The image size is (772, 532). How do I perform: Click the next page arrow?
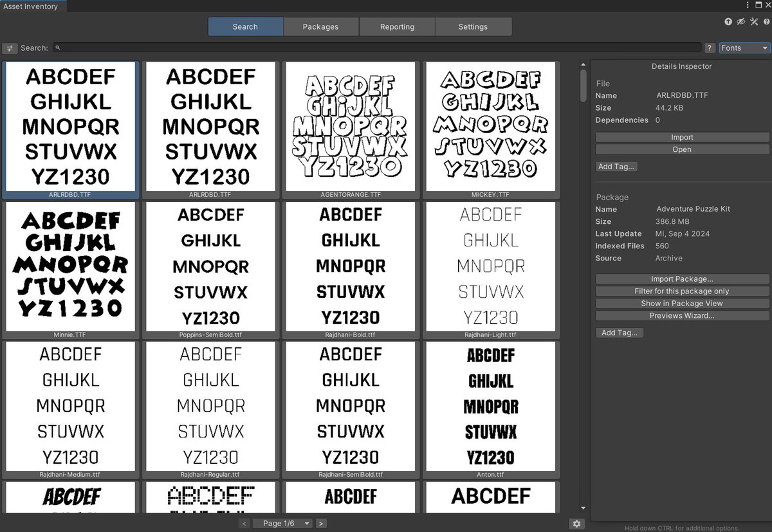point(321,523)
